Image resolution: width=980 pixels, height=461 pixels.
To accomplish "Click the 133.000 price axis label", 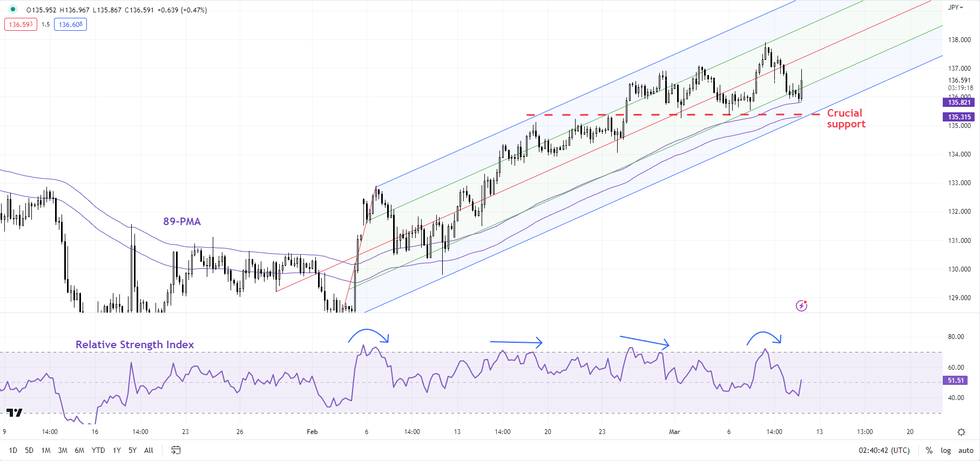I will click(x=959, y=183).
